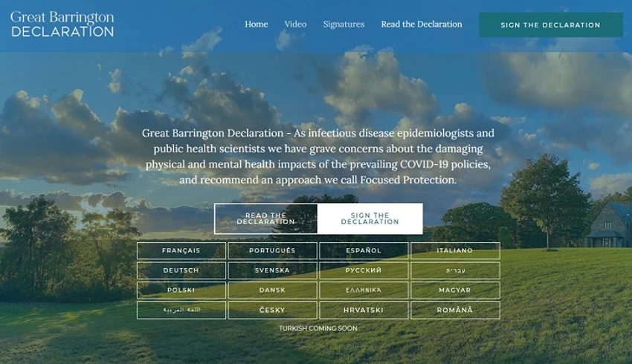Select Read the Declaration in navigation
Screen dimensions: 632x364
422,25
